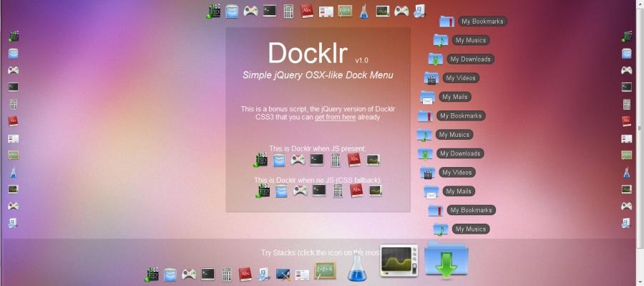Click the calculator in left-edge dock
The height and width of the screenshot is (286, 644).
point(13,104)
